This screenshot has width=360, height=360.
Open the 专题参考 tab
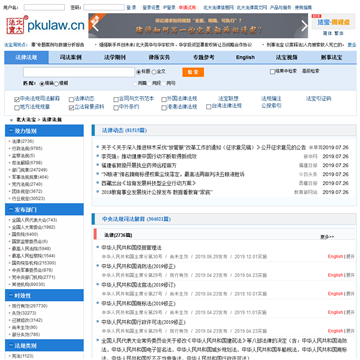[203, 57]
